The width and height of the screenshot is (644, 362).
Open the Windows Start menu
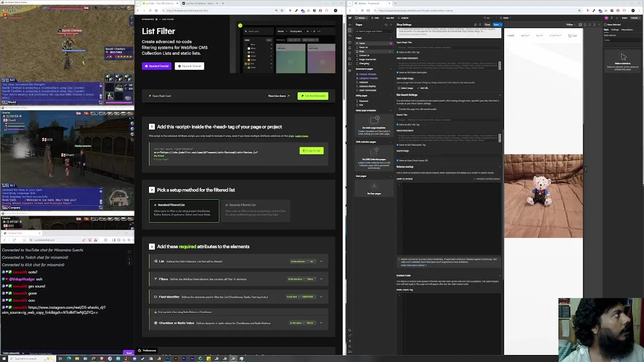point(4,358)
